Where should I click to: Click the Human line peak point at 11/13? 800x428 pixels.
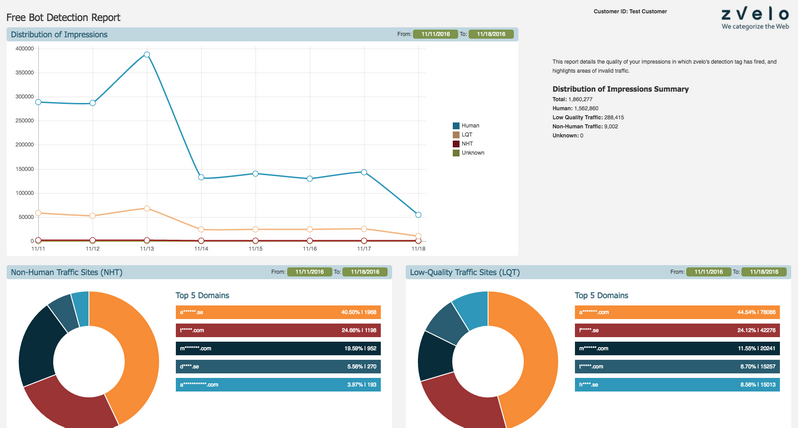pyautogui.click(x=146, y=55)
